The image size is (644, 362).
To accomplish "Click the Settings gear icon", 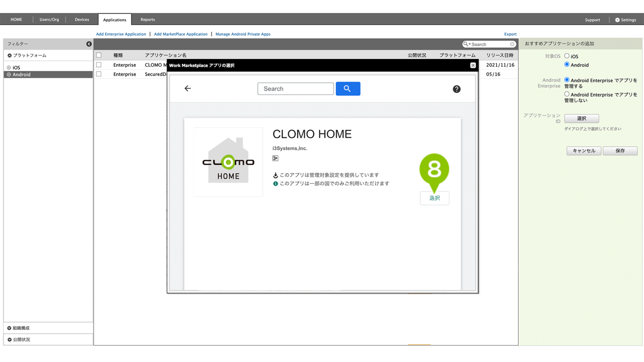I will coord(617,20).
